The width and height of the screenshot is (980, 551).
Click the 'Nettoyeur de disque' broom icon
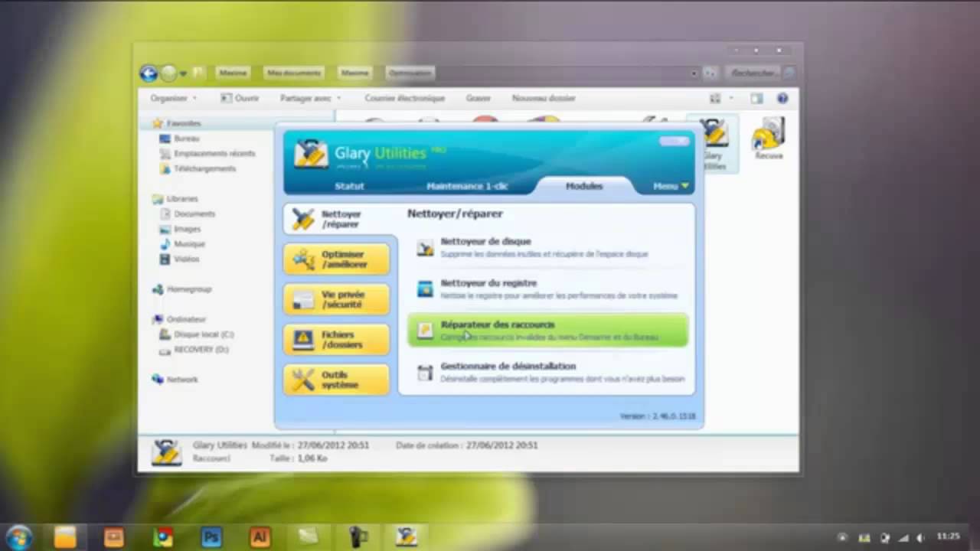[x=425, y=247]
